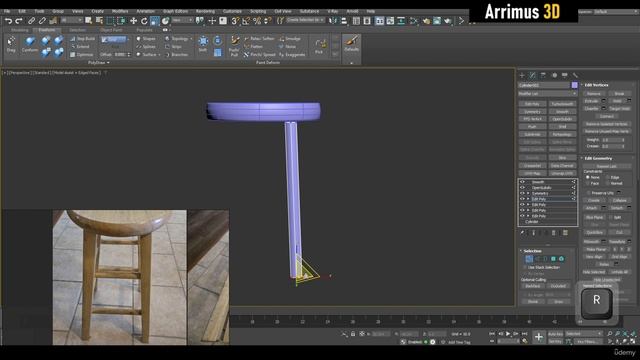Toggle the Percent Snap icon
640x360 pixels.
(x=257, y=20)
